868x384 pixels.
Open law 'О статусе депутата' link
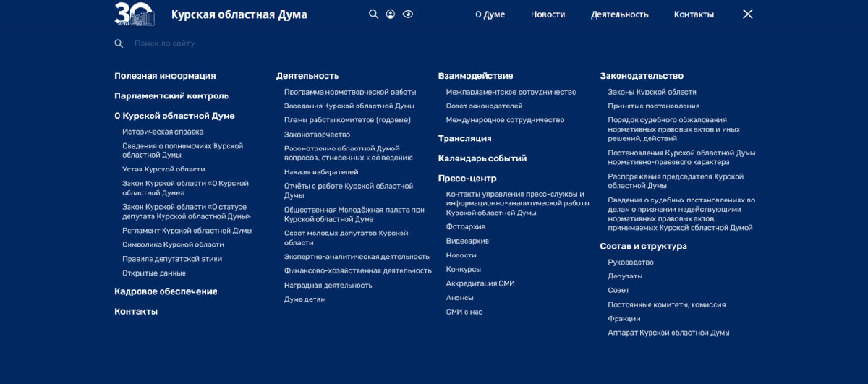tap(187, 211)
